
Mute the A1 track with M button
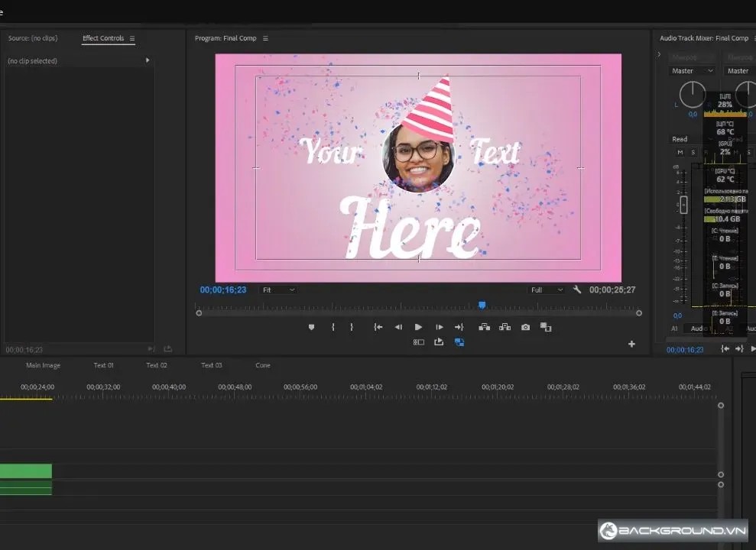tap(680, 152)
